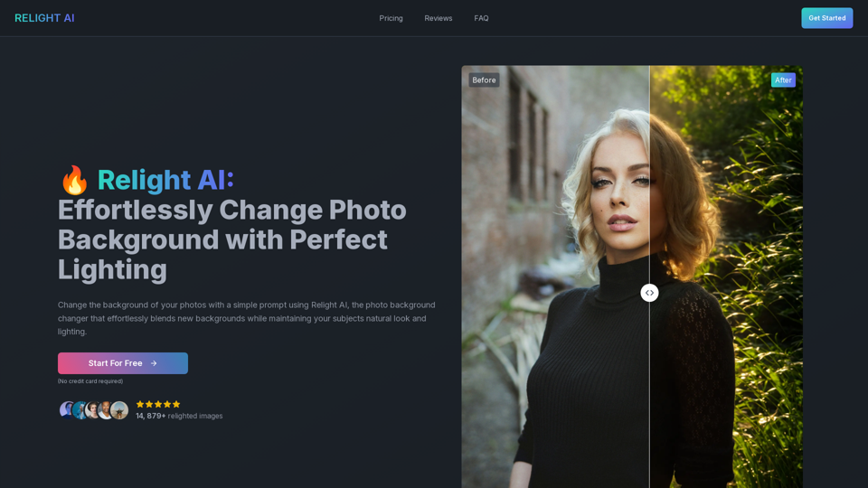The width and height of the screenshot is (868, 488).
Task: Click the Start For Free button
Action: click(123, 363)
